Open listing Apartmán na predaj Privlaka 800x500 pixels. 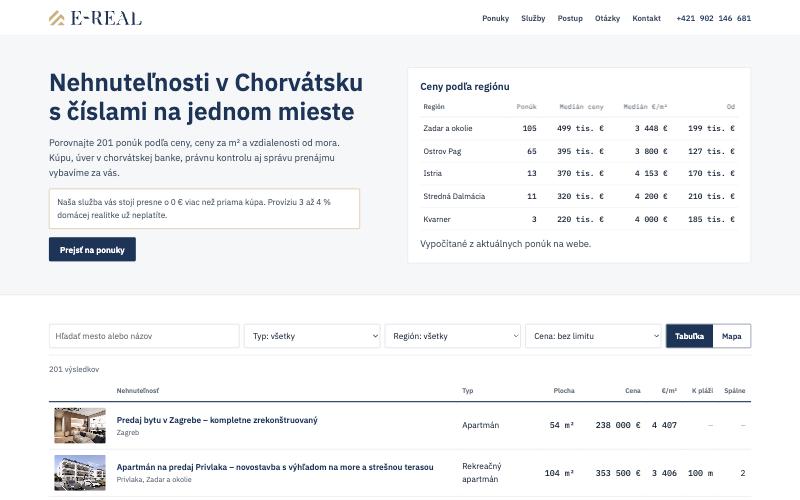click(275, 467)
